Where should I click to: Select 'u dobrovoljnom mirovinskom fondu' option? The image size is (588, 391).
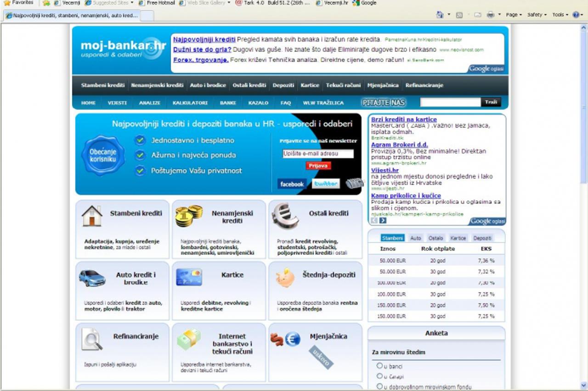(x=379, y=386)
